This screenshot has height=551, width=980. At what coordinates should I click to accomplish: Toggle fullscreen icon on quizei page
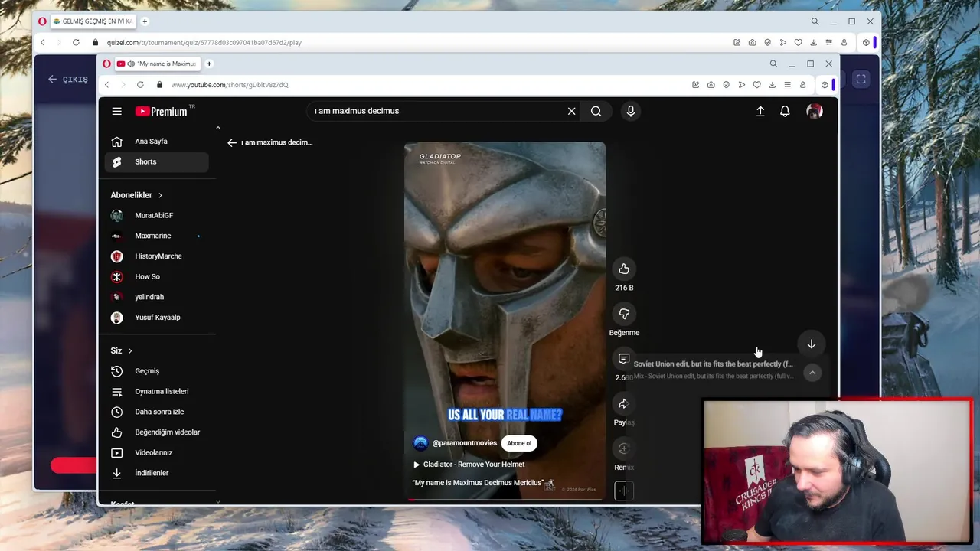[861, 79]
